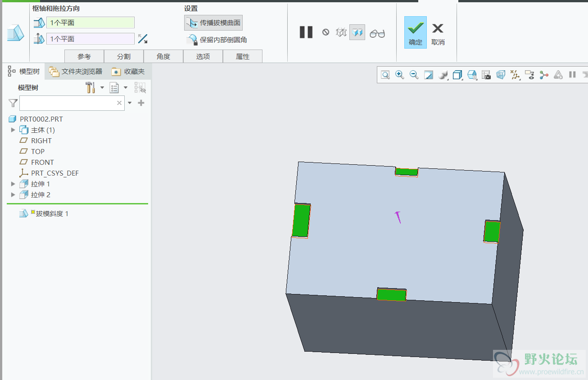
Task: Toggle 保留内部倒圆角 option
Action: [x=217, y=40]
